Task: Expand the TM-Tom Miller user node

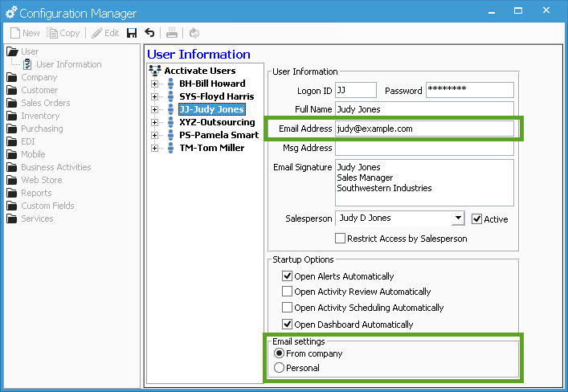Action: pyautogui.click(x=155, y=148)
